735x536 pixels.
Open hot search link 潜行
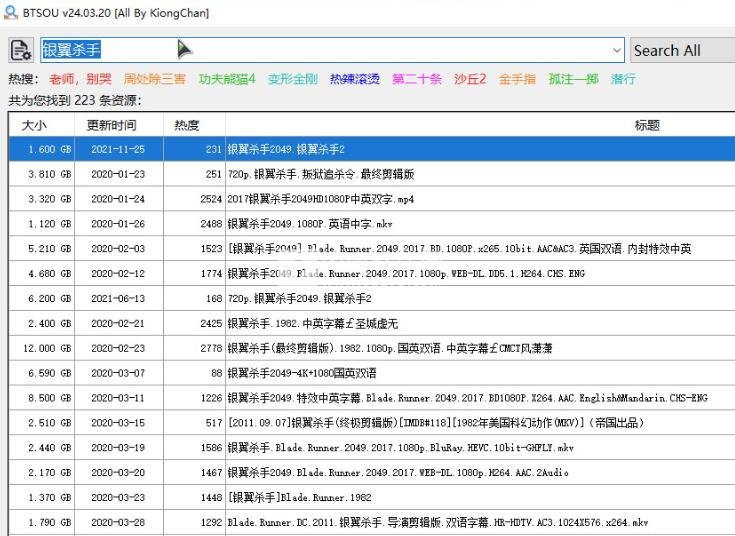[623, 79]
